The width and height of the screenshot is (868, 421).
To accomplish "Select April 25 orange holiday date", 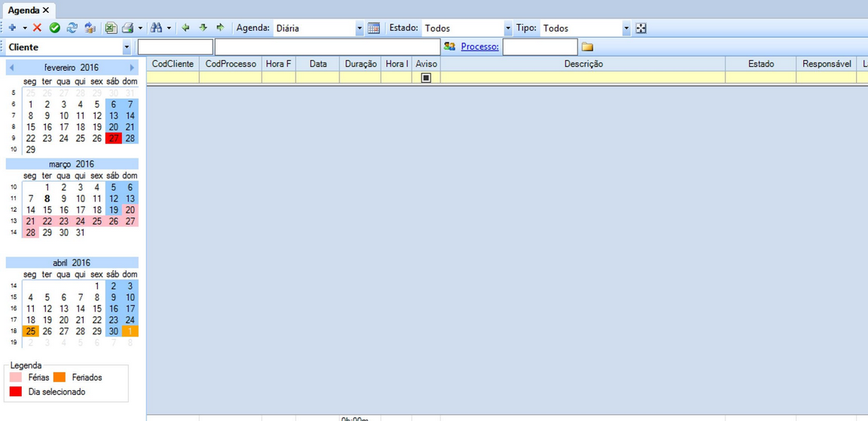I will click(x=31, y=331).
